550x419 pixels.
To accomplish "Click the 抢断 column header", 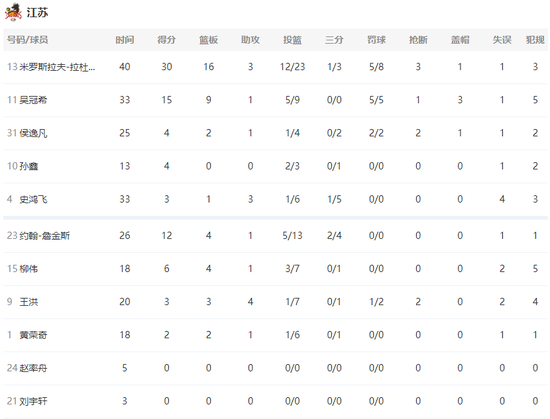I will click(x=418, y=40).
